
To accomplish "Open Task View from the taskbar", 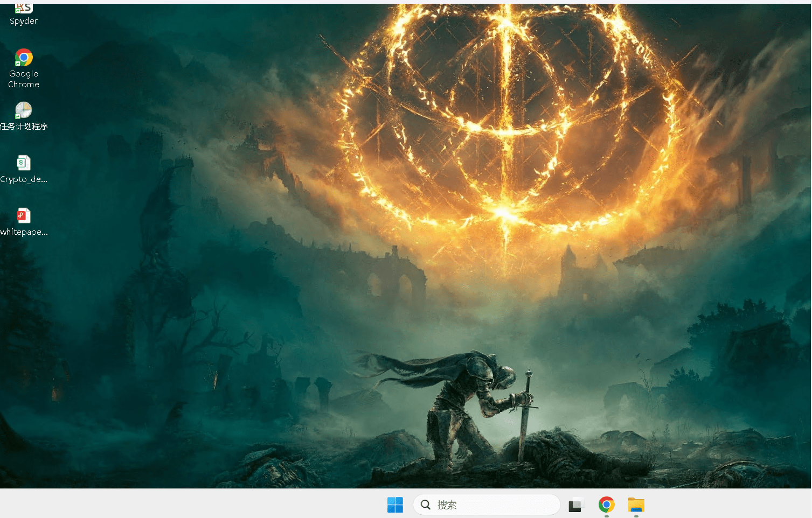I will pos(576,505).
